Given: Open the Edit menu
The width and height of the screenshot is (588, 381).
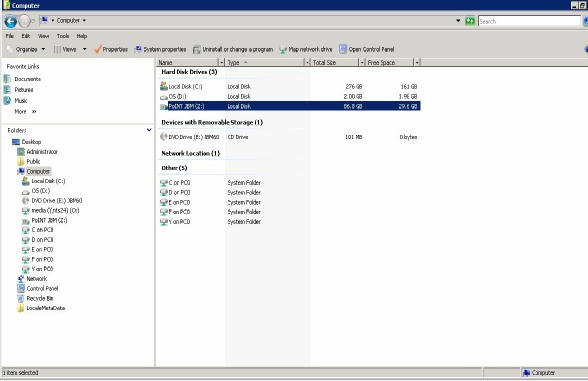Looking at the screenshot, I should click(x=26, y=36).
